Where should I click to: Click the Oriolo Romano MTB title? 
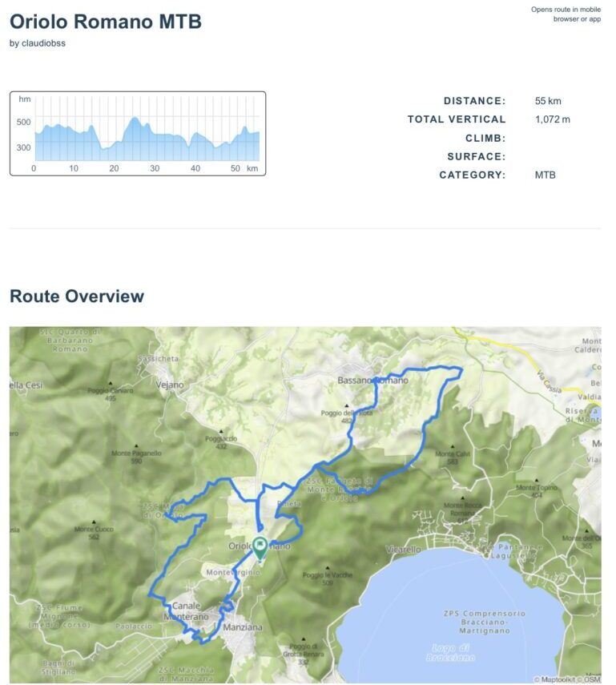tap(106, 22)
